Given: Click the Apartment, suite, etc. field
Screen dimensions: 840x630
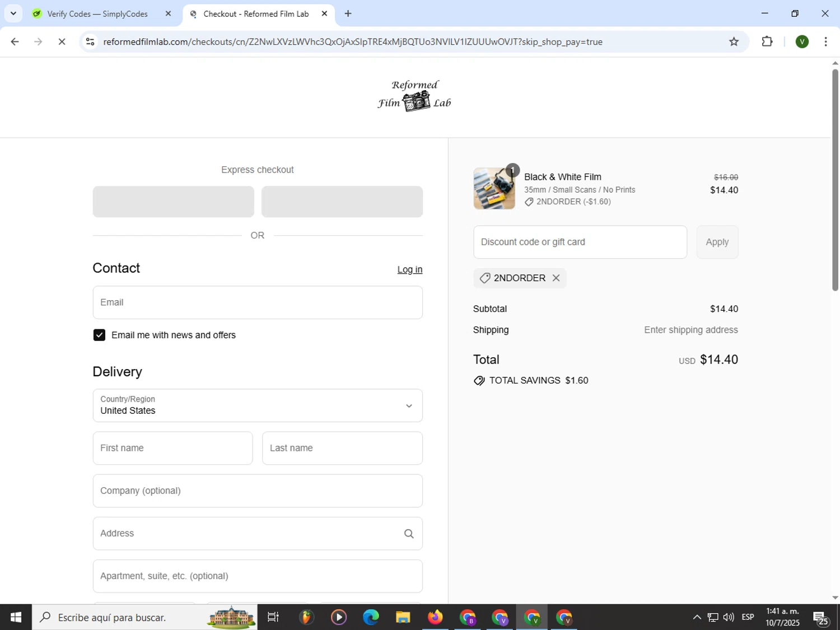Looking at the screenshot, I should tap(258, 576).
